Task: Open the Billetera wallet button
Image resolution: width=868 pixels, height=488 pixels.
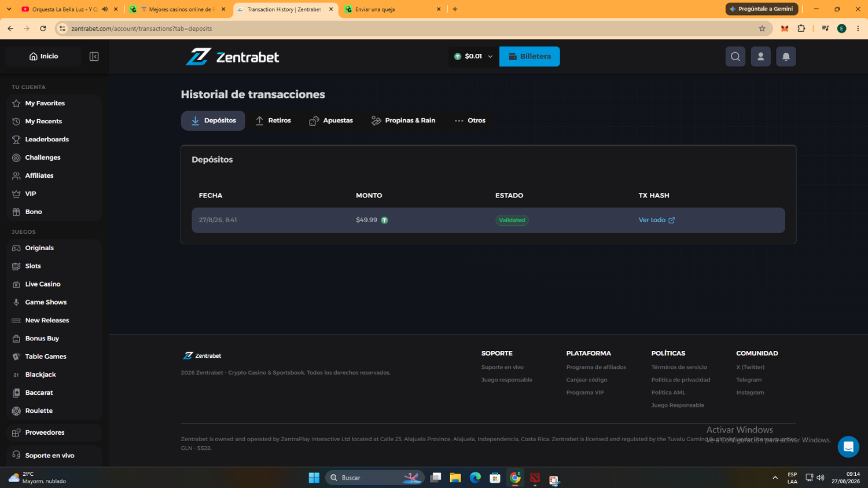Action: 529,57
